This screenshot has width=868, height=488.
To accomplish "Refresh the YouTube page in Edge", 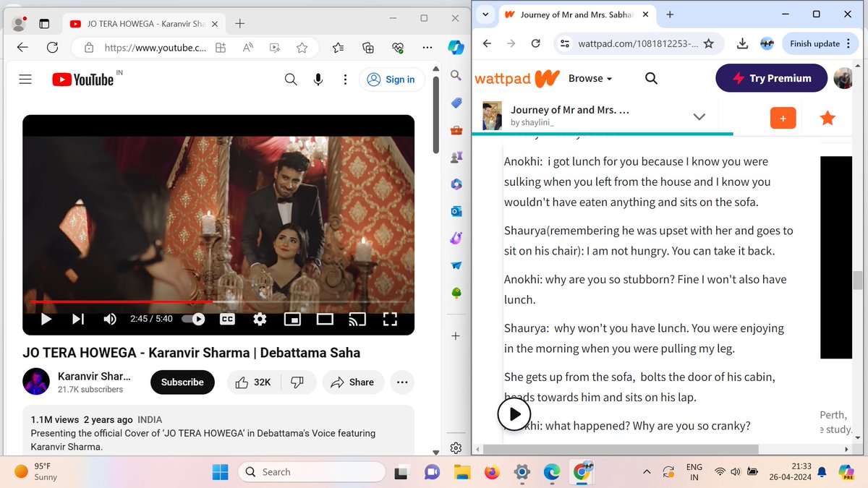I will 52,47.
